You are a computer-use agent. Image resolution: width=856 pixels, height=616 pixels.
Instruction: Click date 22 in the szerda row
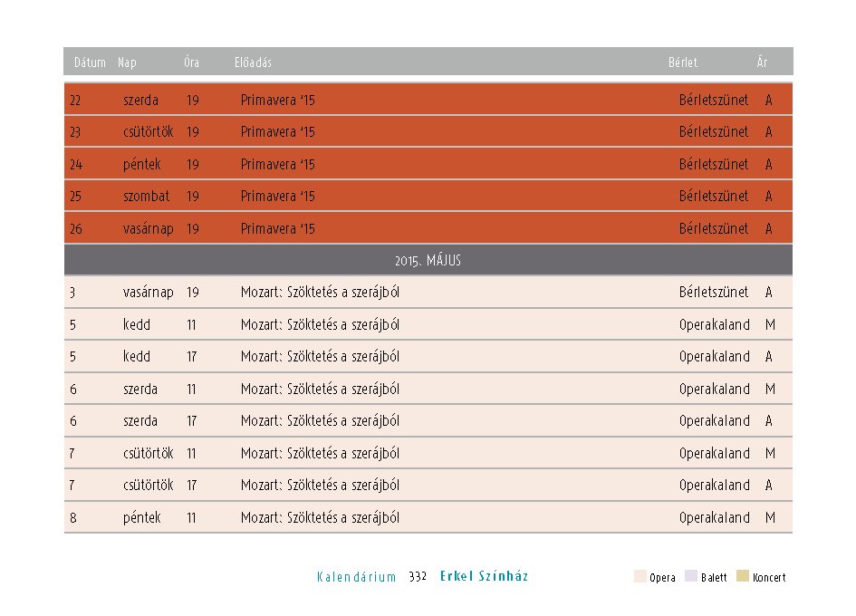coord(75,101)
